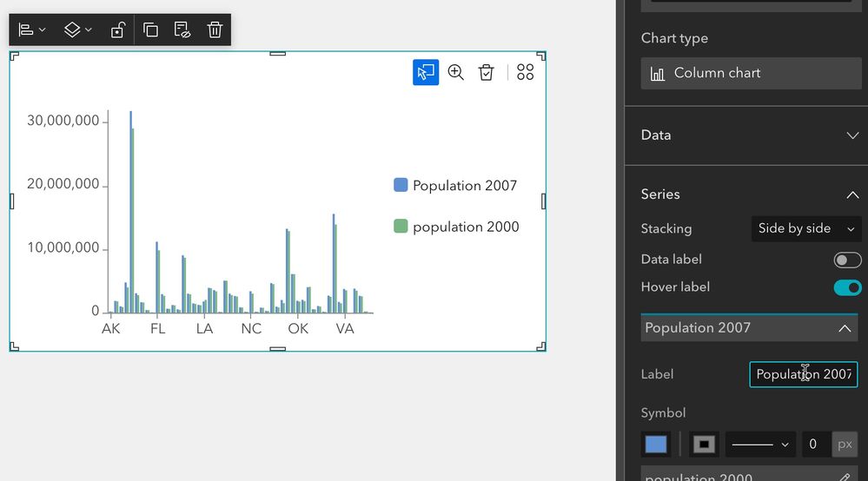Screen dimensions: 868x481
Task: Click the Symbol label
Action: (x=663, y=413)
